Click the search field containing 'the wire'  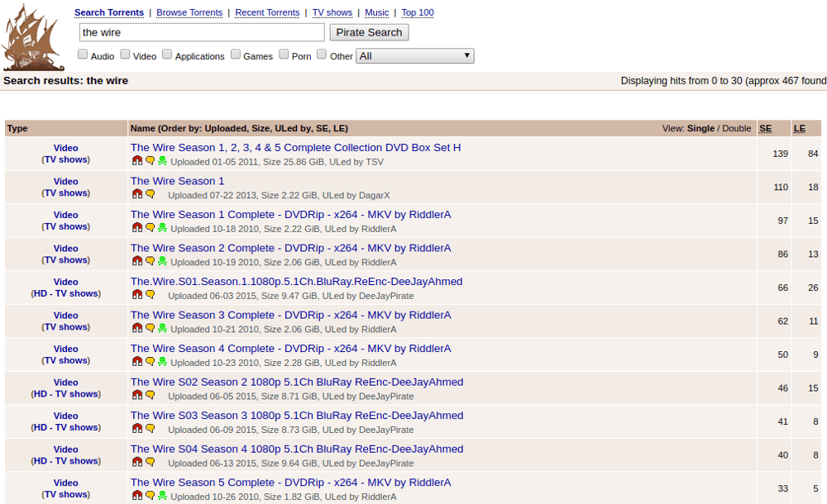(x=202, y=32)
